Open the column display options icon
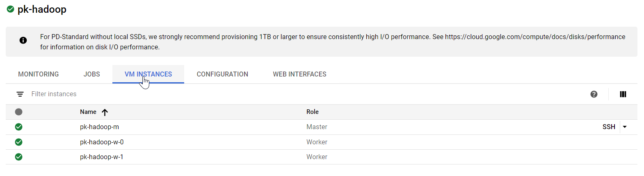This screenshot has height=176, width=644. point(623,94)
